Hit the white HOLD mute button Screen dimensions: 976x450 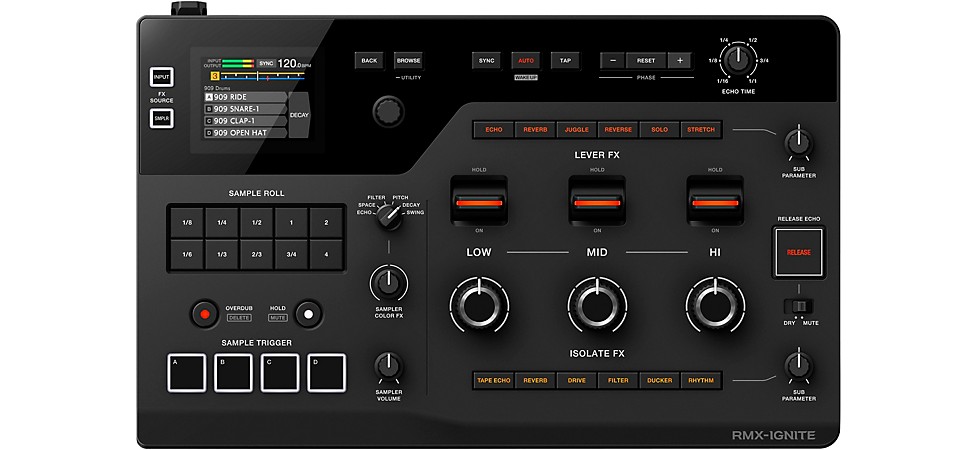(309, 314)
